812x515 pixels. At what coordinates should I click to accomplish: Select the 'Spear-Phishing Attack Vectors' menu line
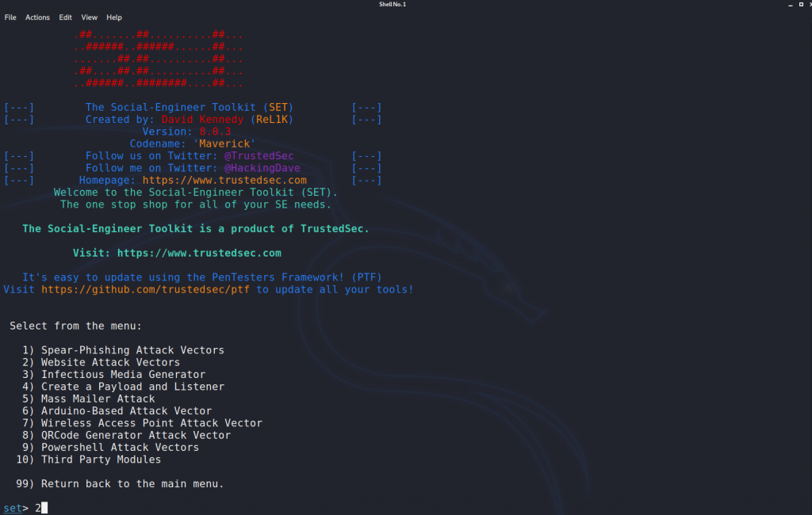(x=123, y=350)
